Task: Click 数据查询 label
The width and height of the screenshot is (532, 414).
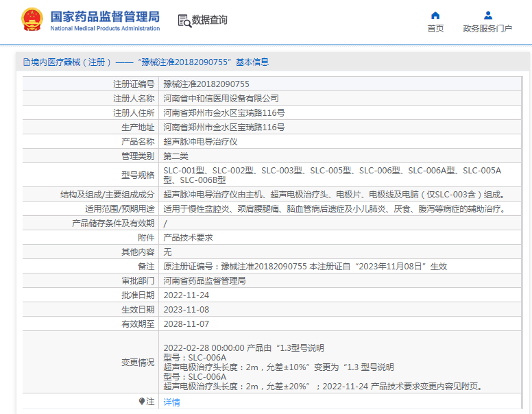Action: coord(210,20)
